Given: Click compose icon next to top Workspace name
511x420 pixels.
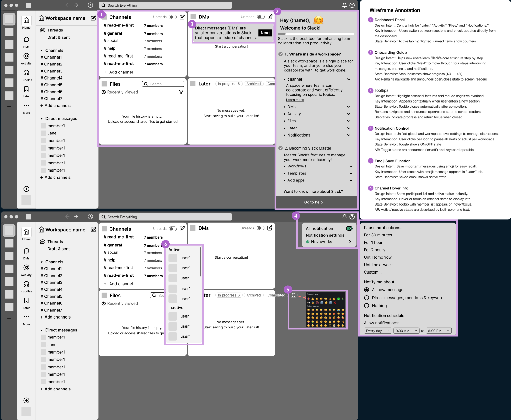Looking at the screenshot, I should (93, 18).
